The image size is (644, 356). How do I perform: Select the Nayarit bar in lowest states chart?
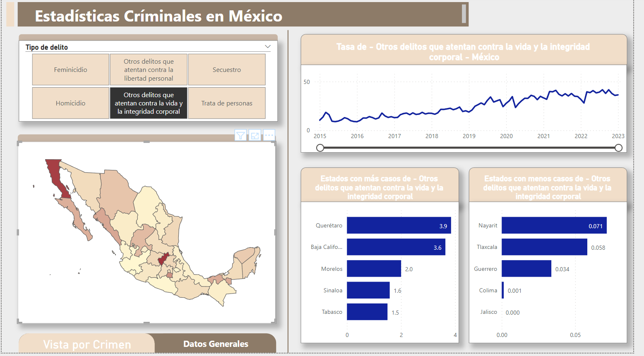[x=553, y=225]
